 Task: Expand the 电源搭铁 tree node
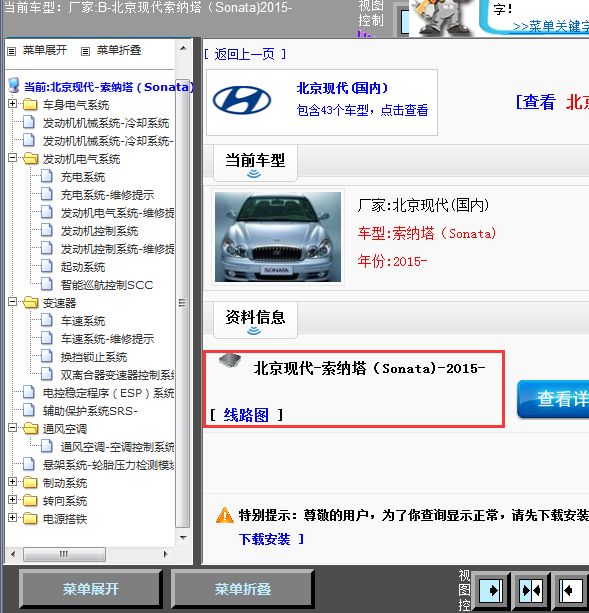pyautogui.click(x=13, y=517)
